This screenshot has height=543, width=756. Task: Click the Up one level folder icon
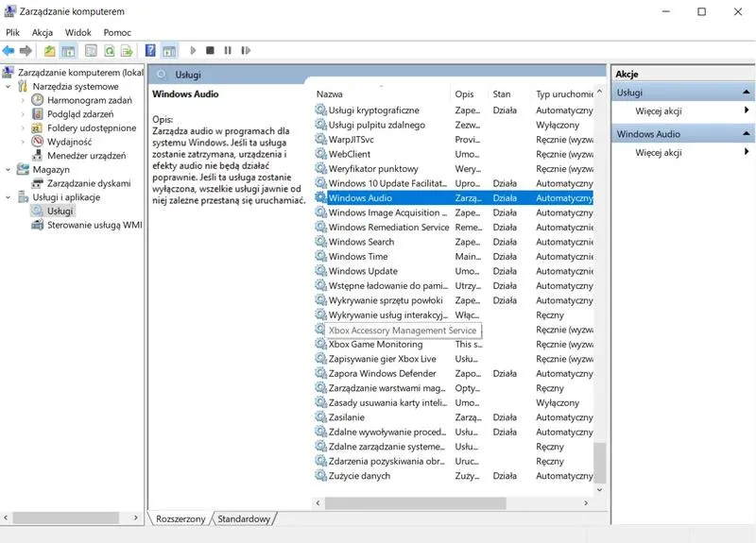pos(49,51)
